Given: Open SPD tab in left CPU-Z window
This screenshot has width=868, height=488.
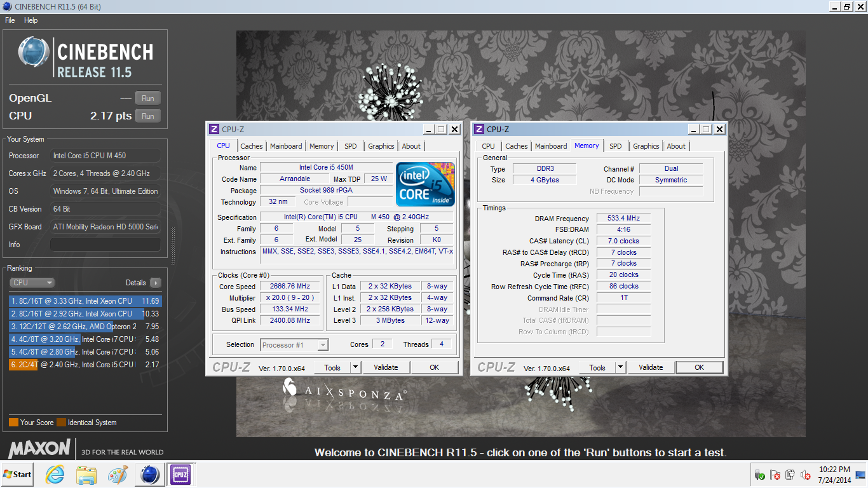Looking at the screenshot, I should [x=351, y=146].
